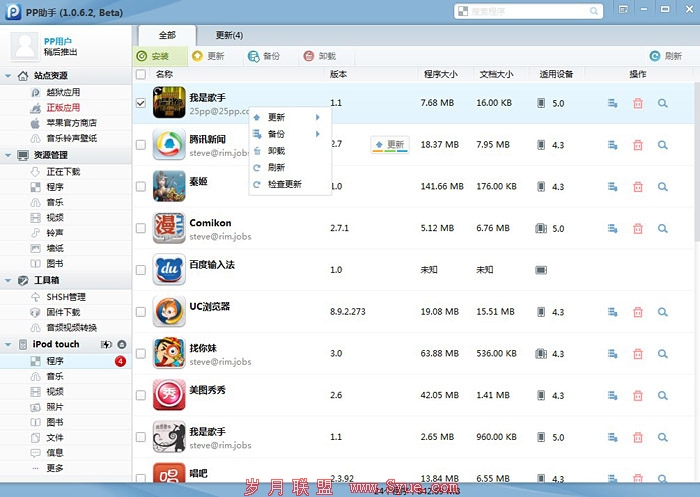Open 音频视频转换 tool
The height and width of the screenshot is (497, 700).
point(71,327)
